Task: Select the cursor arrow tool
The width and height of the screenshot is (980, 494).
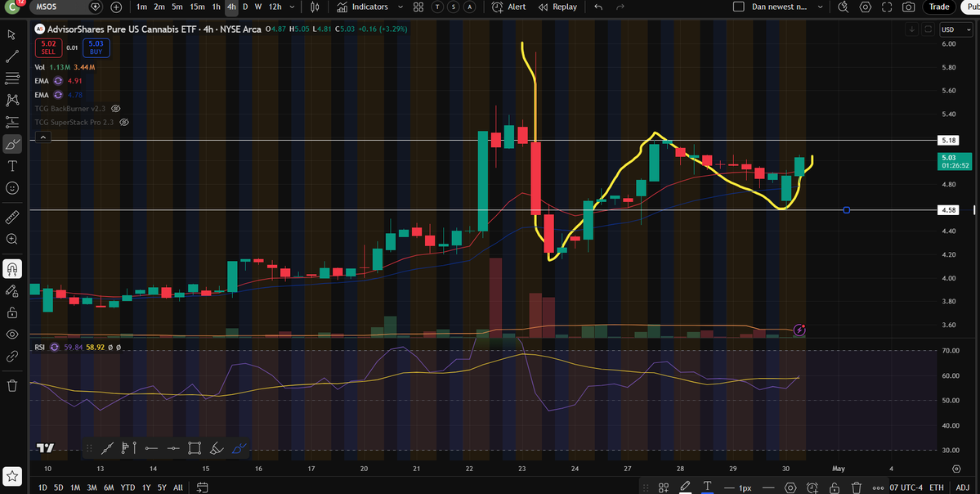Action: pyautogui.click(x=12, y=34)
